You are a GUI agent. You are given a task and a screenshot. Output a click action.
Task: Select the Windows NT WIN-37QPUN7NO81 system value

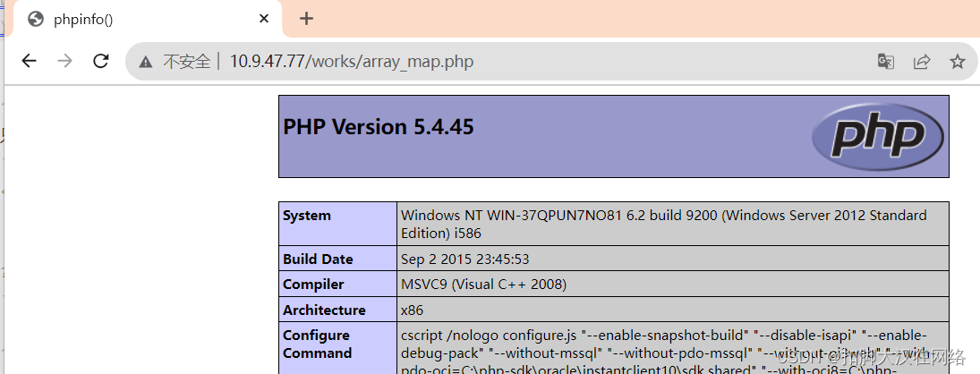point(664,225)
